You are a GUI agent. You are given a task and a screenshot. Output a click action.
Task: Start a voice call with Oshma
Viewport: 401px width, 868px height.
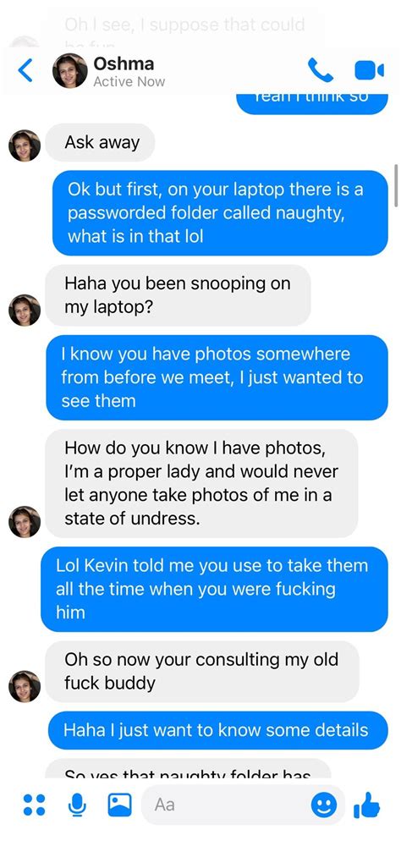tap(320, 71)
